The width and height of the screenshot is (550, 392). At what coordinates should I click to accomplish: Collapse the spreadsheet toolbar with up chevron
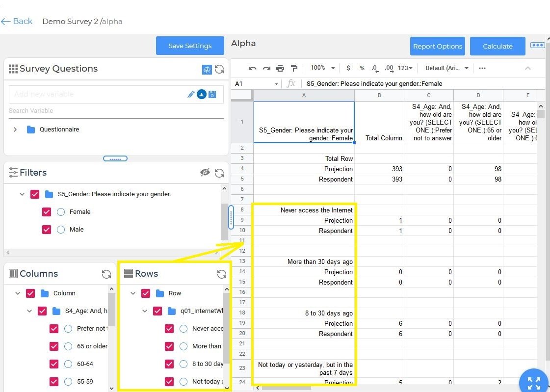pyautogui.click(x=527, y=68)
